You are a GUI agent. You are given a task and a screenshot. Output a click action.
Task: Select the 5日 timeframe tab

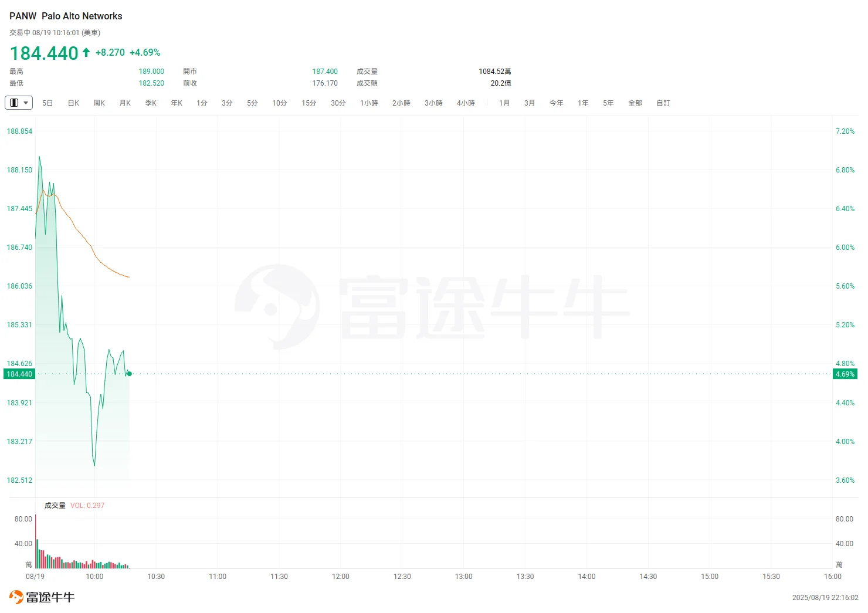coord(48,103)
